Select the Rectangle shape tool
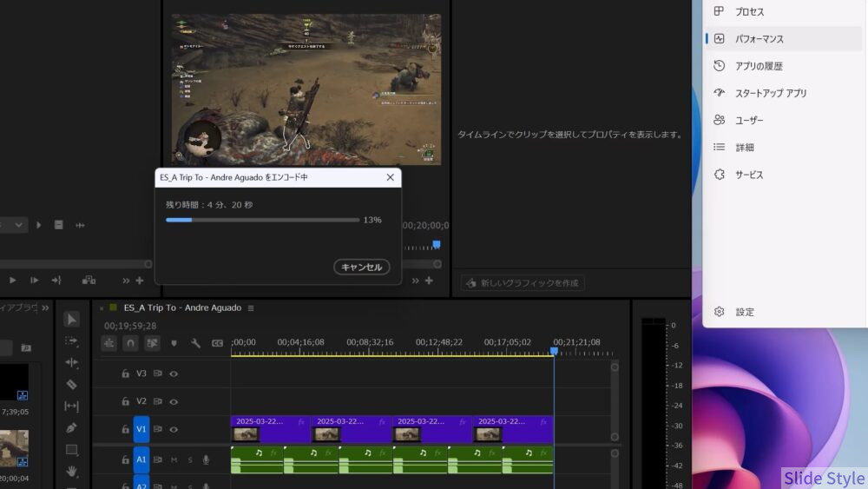Image resolution: width=868 pixels, height=489 pixels. (71, 449)
